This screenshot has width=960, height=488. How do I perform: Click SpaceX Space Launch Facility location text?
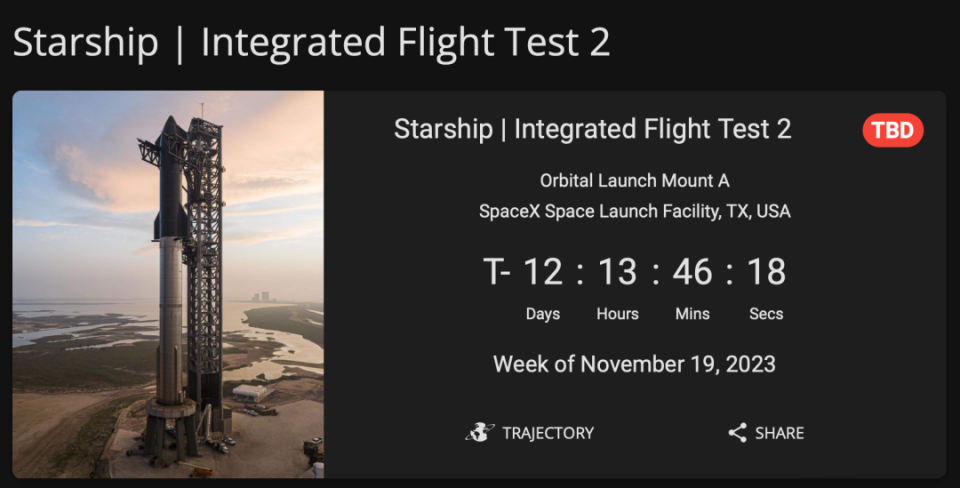tap(634, 212)
